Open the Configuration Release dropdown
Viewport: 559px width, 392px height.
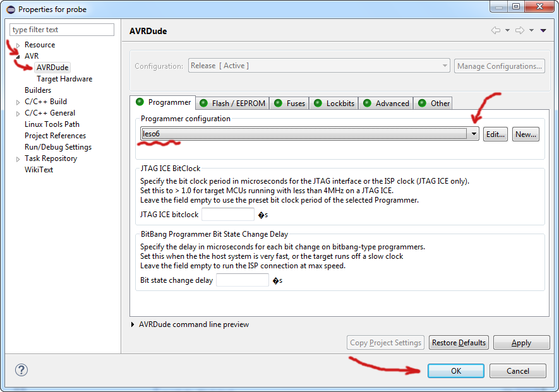click(x=319, y=66)
